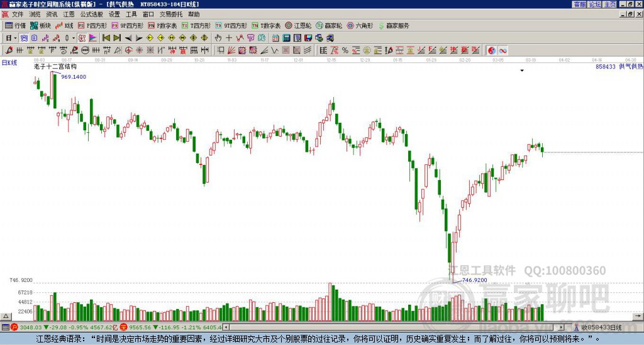The width and height of the screenshot is (644, 345).
Task: Click the red pen drawing icon
Action: [x=9, y=50]
